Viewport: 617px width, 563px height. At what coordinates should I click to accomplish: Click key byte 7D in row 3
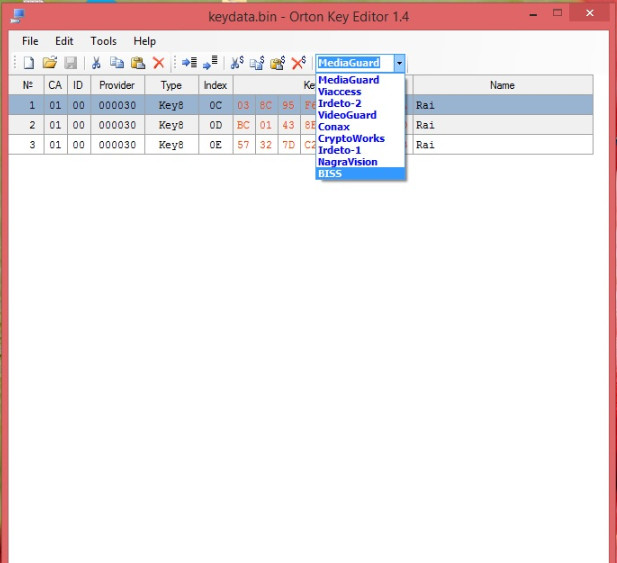[288, 145]
